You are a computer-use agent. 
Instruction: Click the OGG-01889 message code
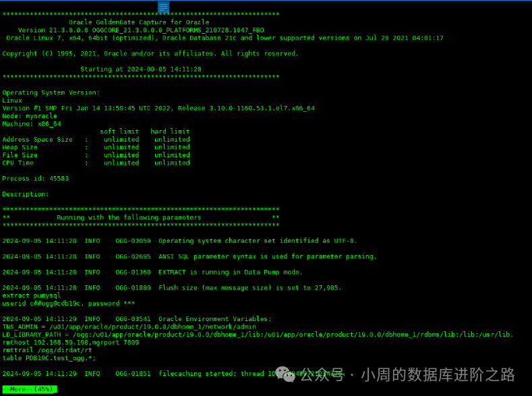coord(133,287)
